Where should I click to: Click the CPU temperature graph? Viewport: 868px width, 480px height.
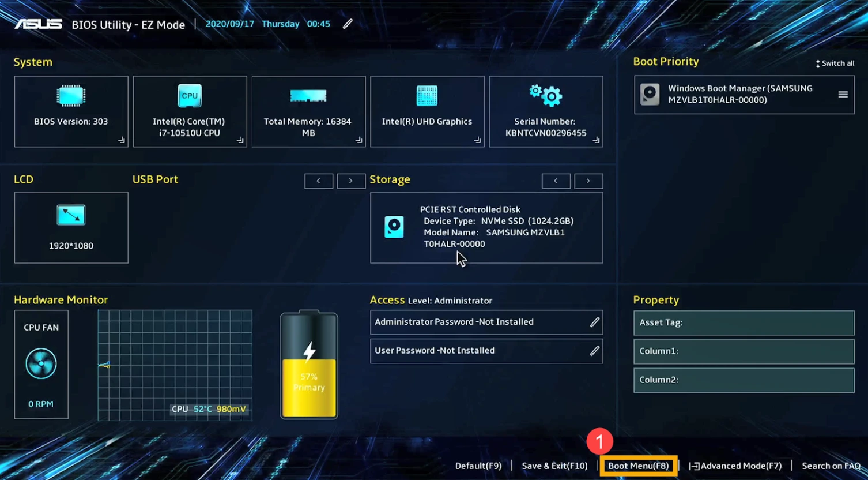(175, 365)
